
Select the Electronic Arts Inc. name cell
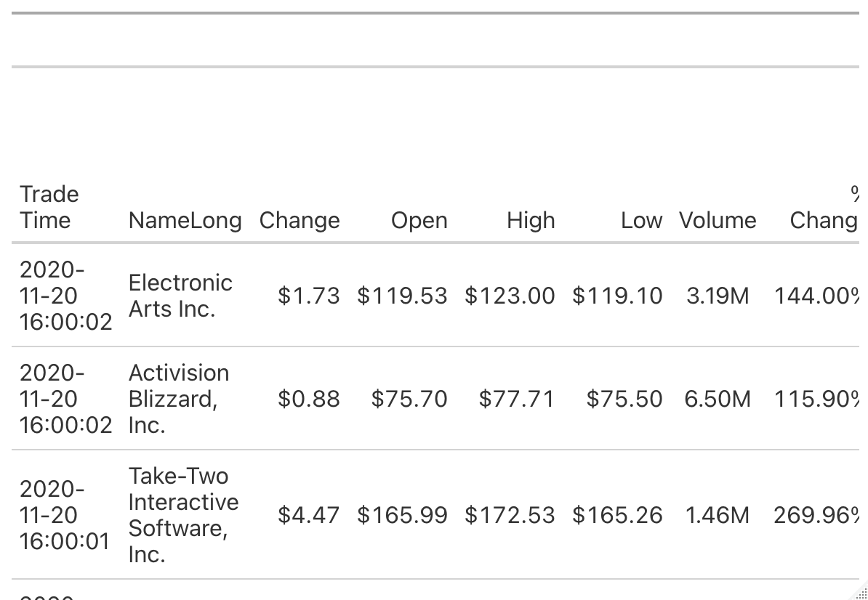pyautogui.click(x=180, y=296)
